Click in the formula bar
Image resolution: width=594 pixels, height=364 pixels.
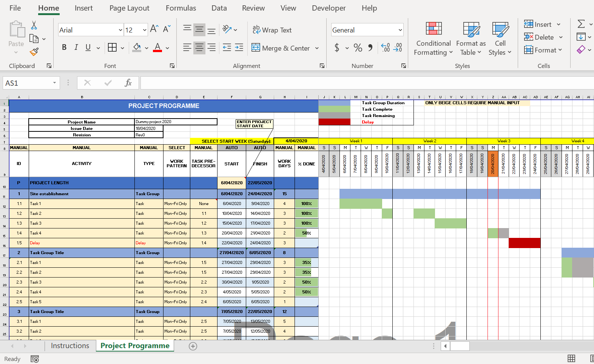366,83
